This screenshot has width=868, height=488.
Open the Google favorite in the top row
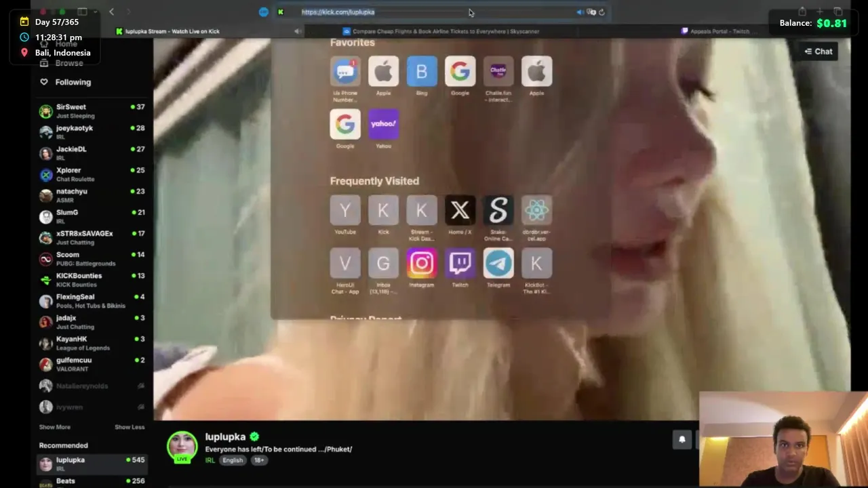[x=460, y=72]
